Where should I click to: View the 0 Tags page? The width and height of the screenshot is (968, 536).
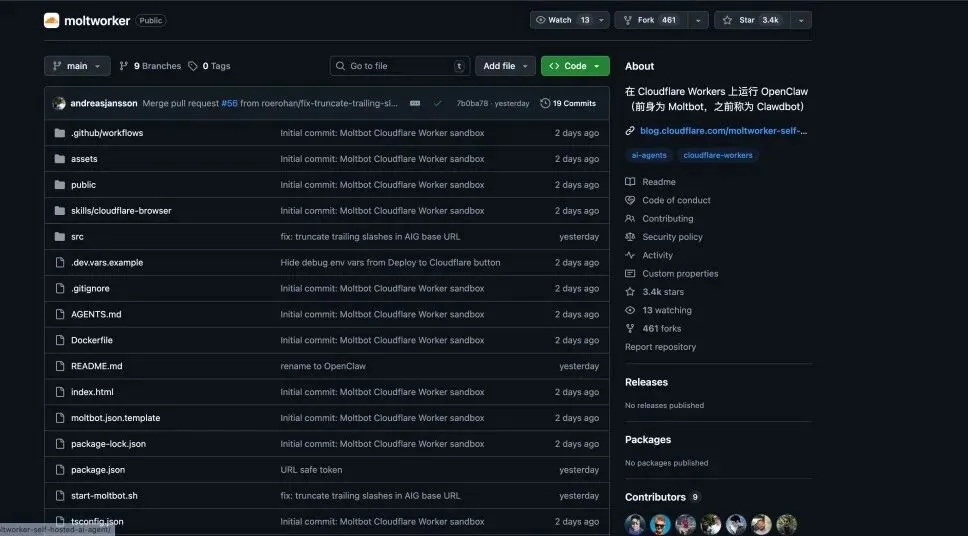point(209,66)
